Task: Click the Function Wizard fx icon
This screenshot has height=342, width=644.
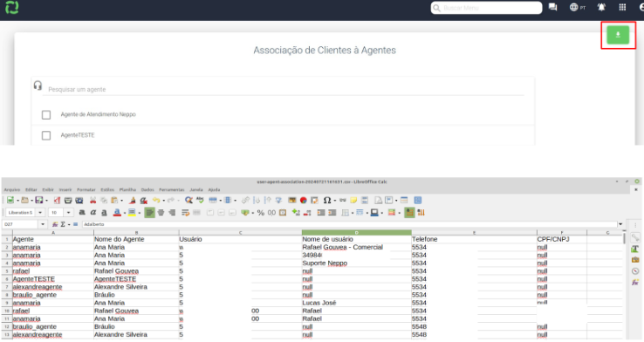Action: [55, 224]
